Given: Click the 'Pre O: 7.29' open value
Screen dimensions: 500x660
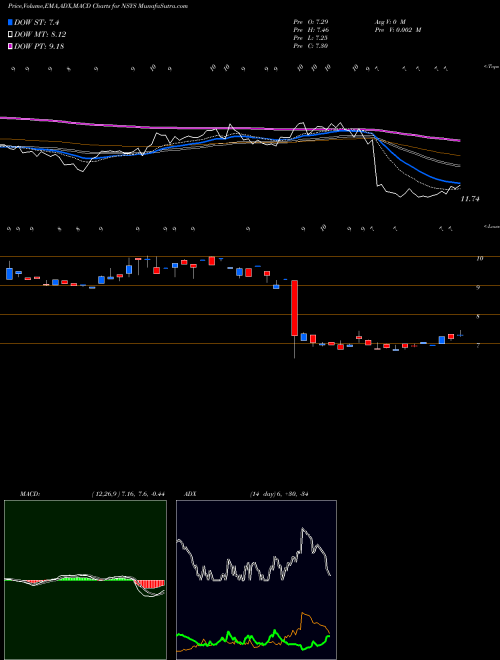Looking at the screenshot, I should (311, 22).
